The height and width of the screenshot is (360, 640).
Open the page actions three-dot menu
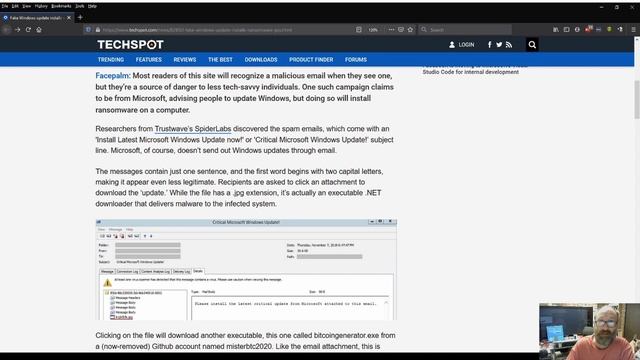(391, 30)
